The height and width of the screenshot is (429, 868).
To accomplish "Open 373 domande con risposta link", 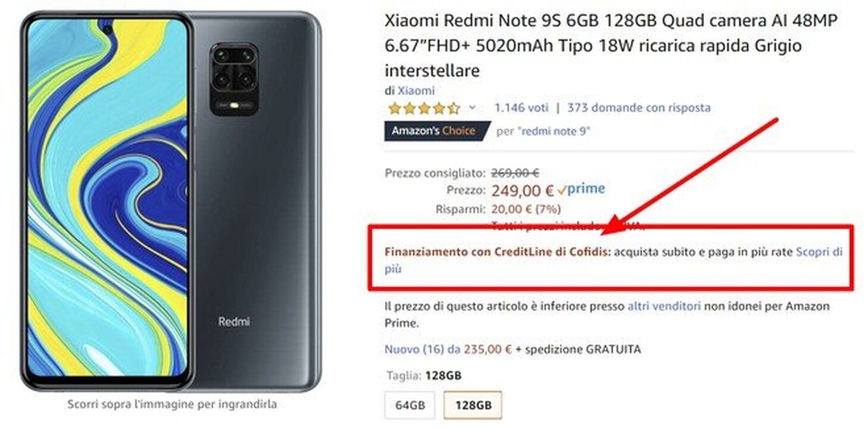I will point(639,108).
